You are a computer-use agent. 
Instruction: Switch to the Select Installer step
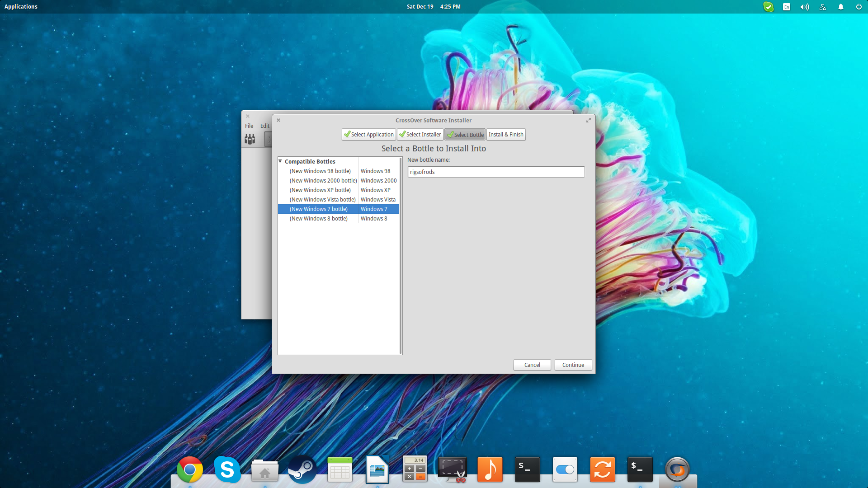pyautogui.click(x=420, y=135)
